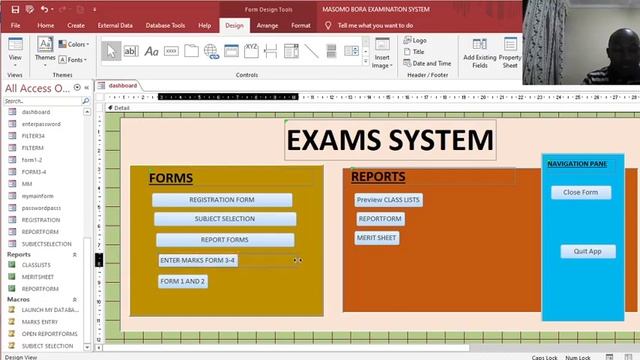Click the Tell me lightbulb icon
This screenshot has width=640, height=360.
[328, 25]
